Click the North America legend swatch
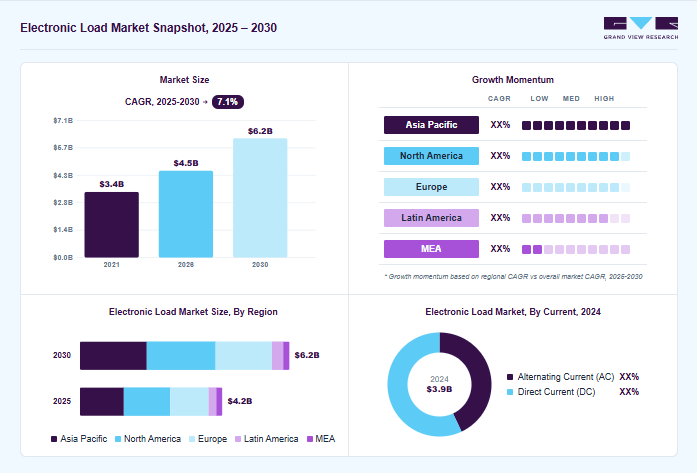697x473 pixels. point(118,439)
